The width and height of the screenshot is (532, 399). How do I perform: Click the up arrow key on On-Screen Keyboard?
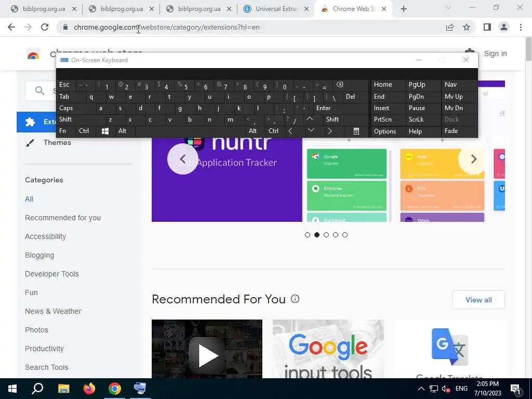pyautogui.click(x=310, y=119)
